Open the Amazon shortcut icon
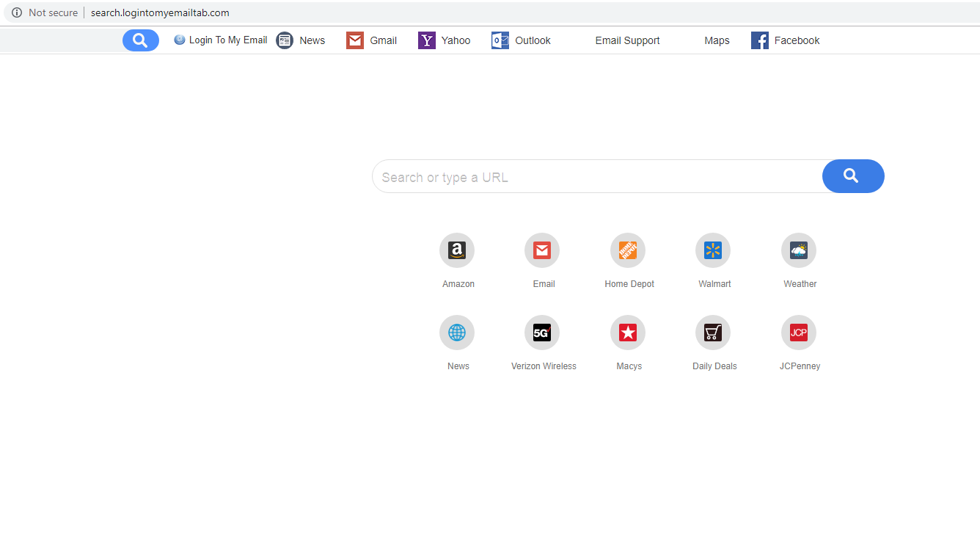Screen dimensions: 980x552 457,250
